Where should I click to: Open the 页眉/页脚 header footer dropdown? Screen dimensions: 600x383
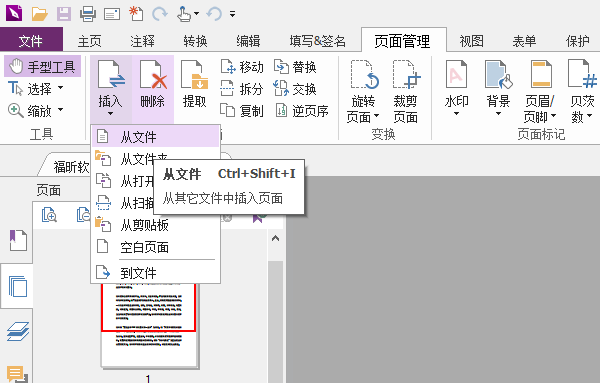(540, 91)
